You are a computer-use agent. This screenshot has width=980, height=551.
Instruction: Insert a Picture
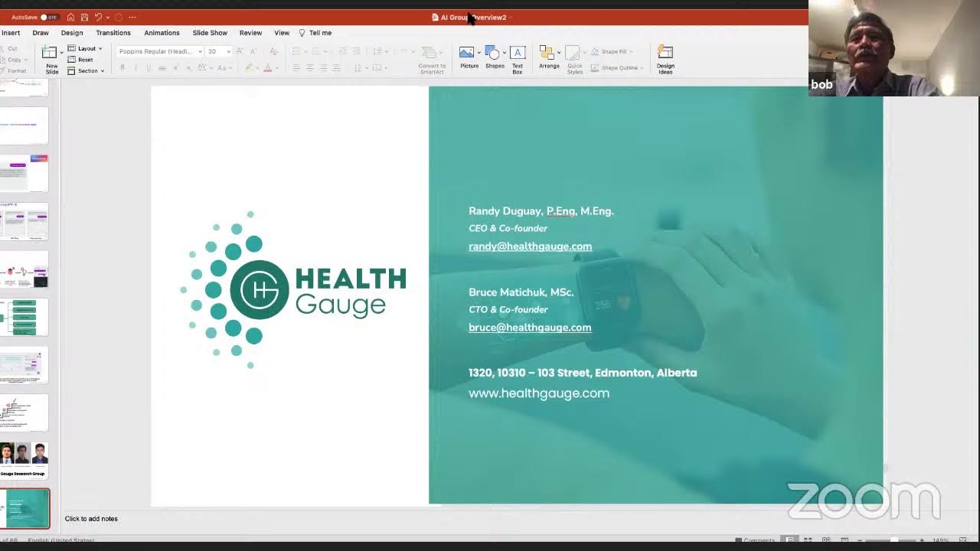(469, 57)
